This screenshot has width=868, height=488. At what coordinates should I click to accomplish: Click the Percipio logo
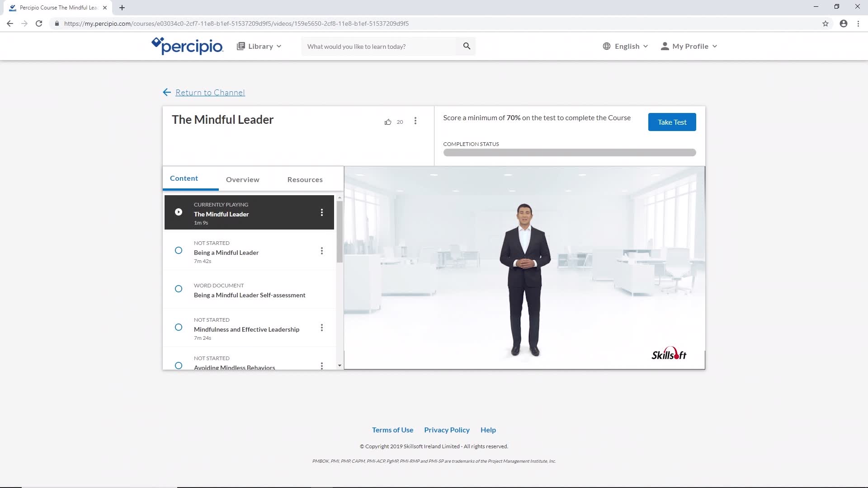pos(187,46)
